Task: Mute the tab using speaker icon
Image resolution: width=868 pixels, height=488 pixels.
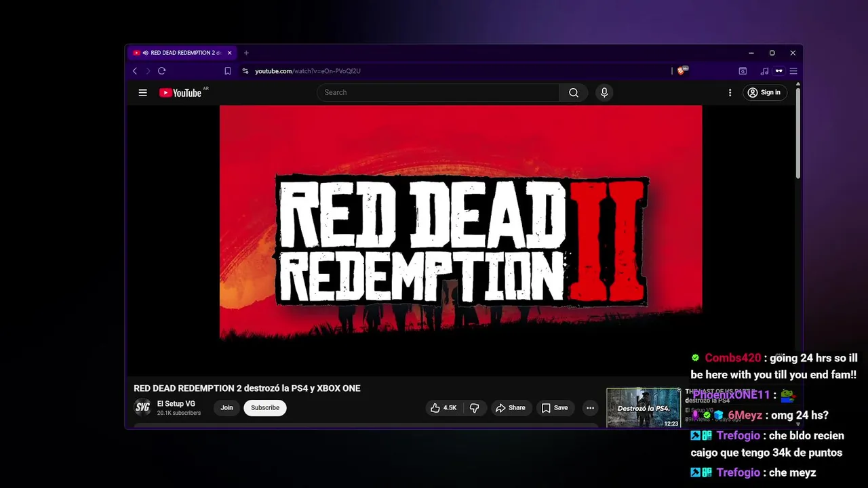Action: pos(145,53)
